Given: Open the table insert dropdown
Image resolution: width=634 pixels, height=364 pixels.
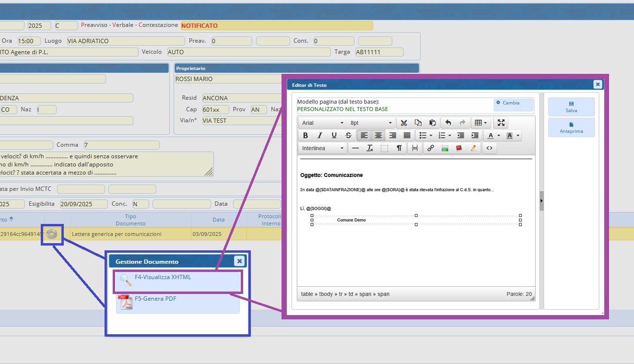Looking at the screenshot, I should (x=481, y=123).
